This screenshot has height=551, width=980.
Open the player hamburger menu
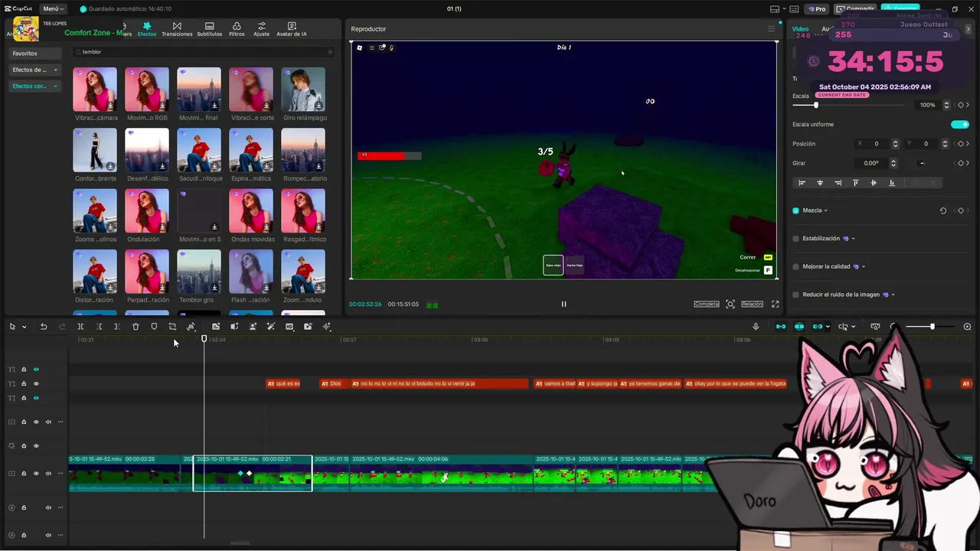click(x=771, y=29)
